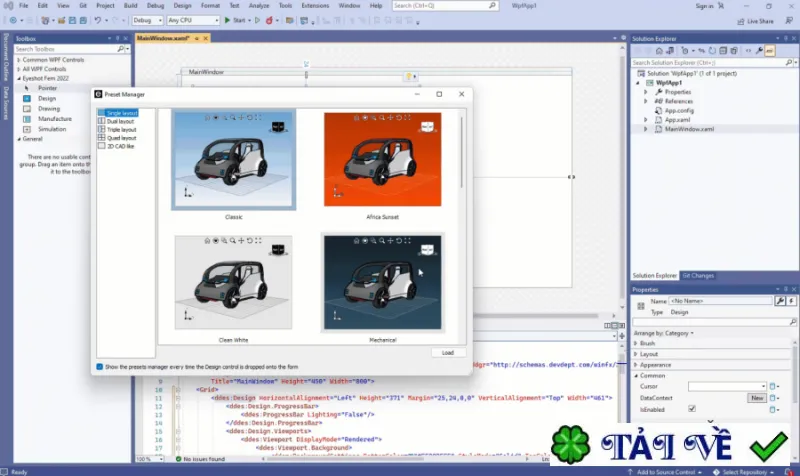
Task: Click the Start debugging button
Action: pyautogui.click(x=235, y=20)
